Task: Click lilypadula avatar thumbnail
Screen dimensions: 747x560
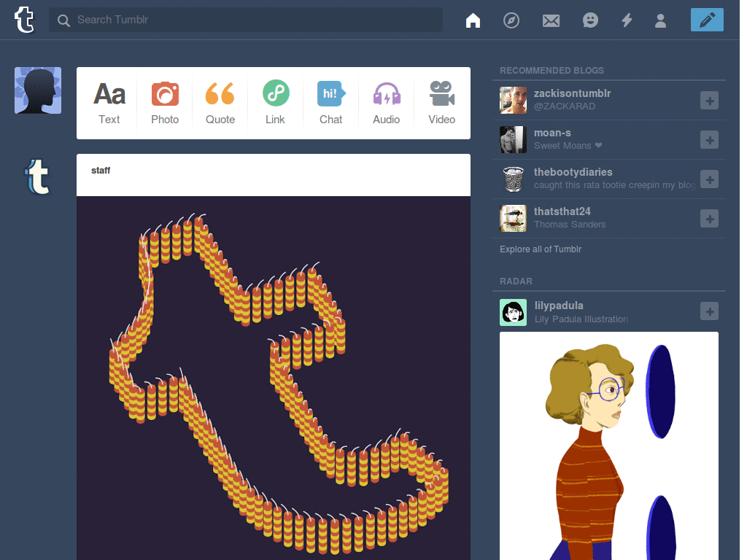Action: 513,312
